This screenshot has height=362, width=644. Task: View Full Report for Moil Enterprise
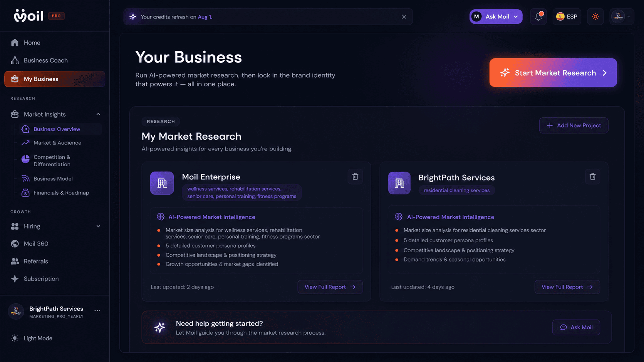click(330, 287)
